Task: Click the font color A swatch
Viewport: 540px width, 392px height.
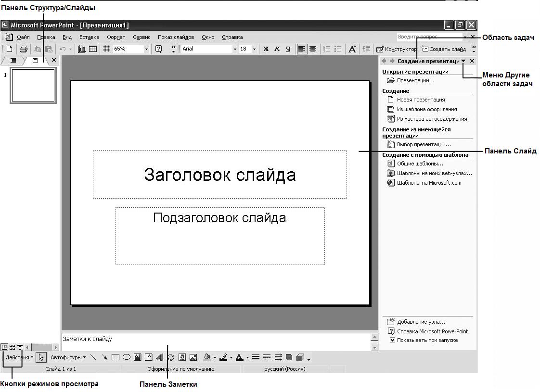Action: coord(240,357)
